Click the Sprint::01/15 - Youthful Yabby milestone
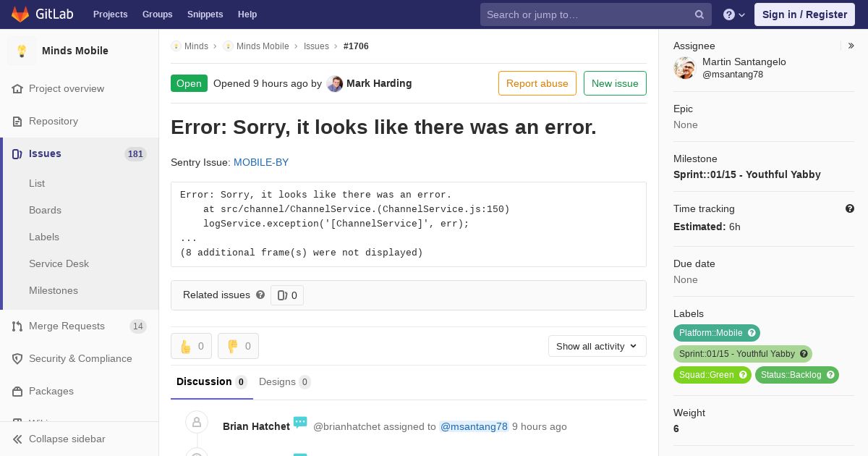This screenshot has width=868, height=456. pyautogui.click(x=747, y=174)
